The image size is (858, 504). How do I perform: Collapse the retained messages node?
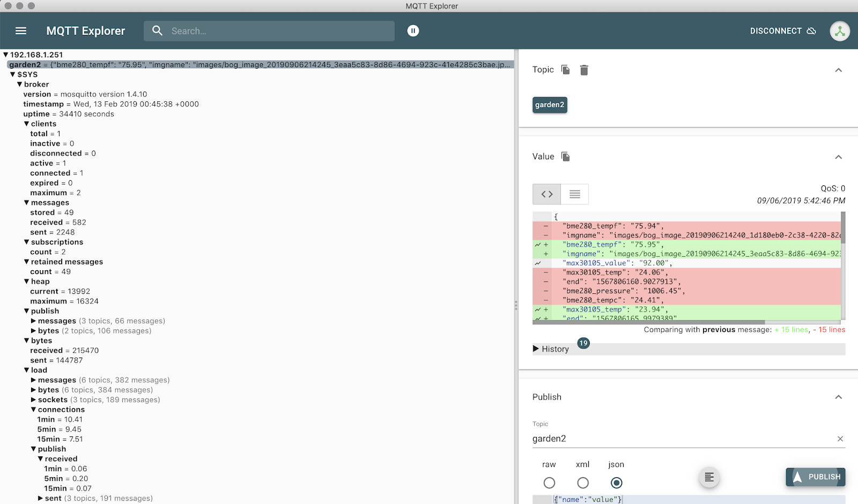click(x=27, y=262)
